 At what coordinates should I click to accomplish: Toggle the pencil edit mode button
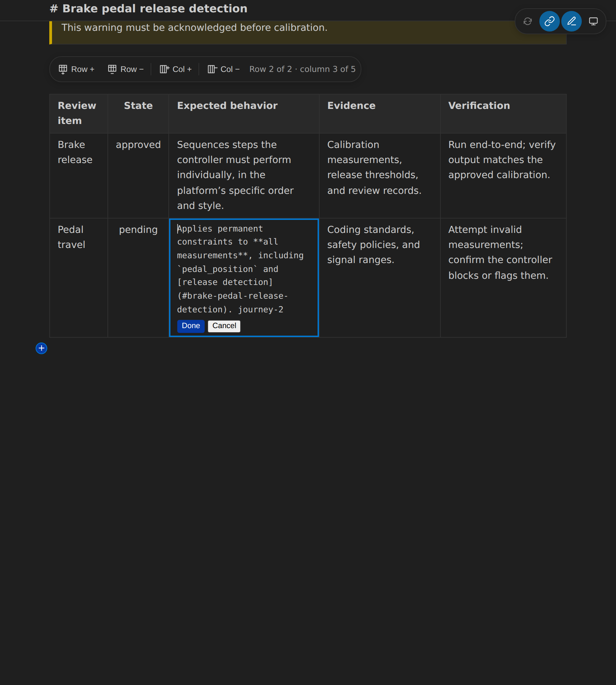[x=571, y=21]
